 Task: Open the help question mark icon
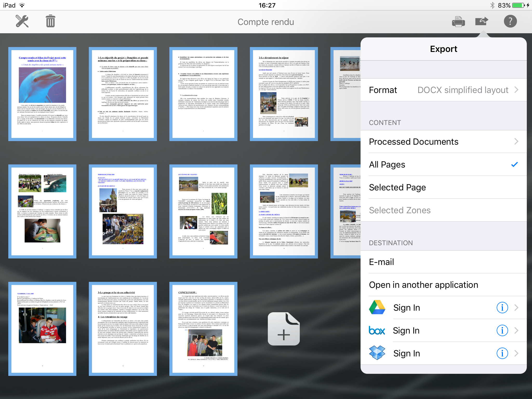tap(510, 21)
